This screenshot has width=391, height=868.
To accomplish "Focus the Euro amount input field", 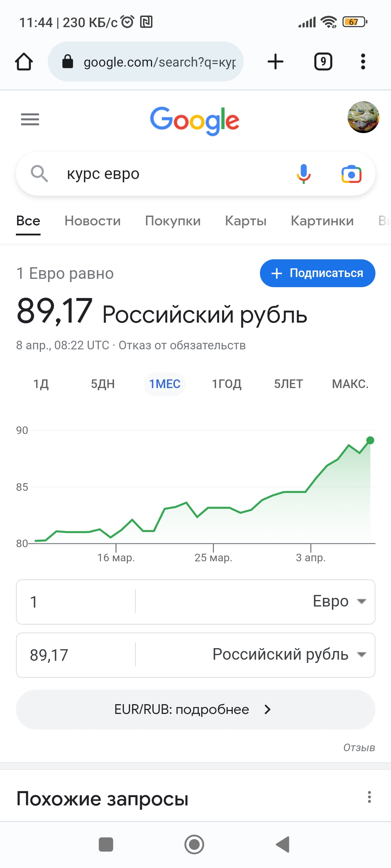I will pos(76,602).
